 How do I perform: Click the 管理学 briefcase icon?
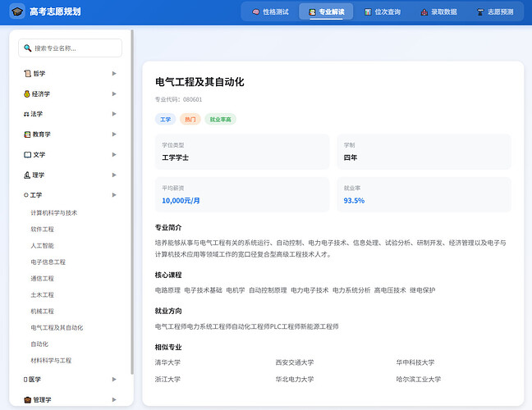tap(27, 400)
